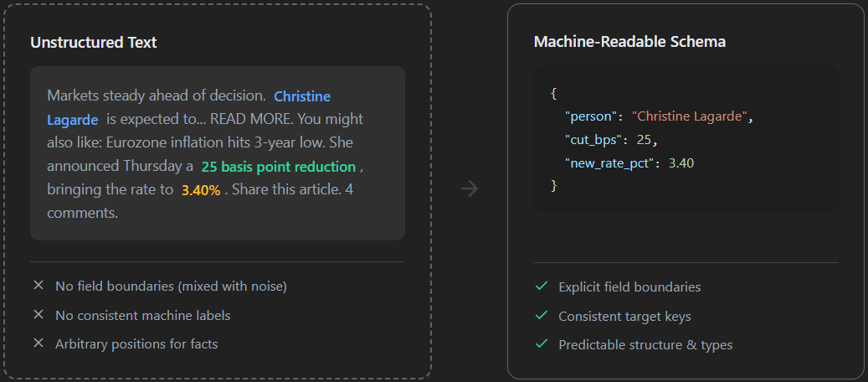Image resolution: width=868 pixels, height=382 pixels.
Task: Click the "Arbitrary positions for facts" line
Action: tap(136, 344)
